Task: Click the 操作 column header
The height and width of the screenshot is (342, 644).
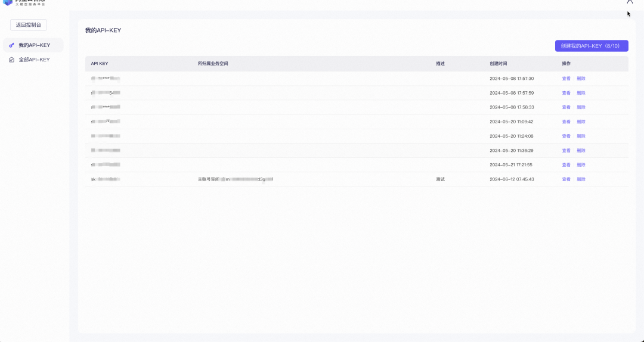Action: point(566,64)
